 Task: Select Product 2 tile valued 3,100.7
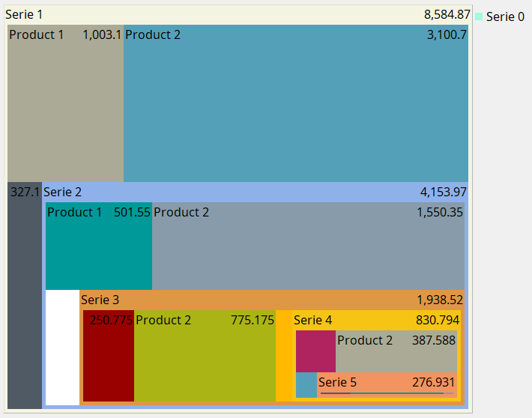pos(295,105)
